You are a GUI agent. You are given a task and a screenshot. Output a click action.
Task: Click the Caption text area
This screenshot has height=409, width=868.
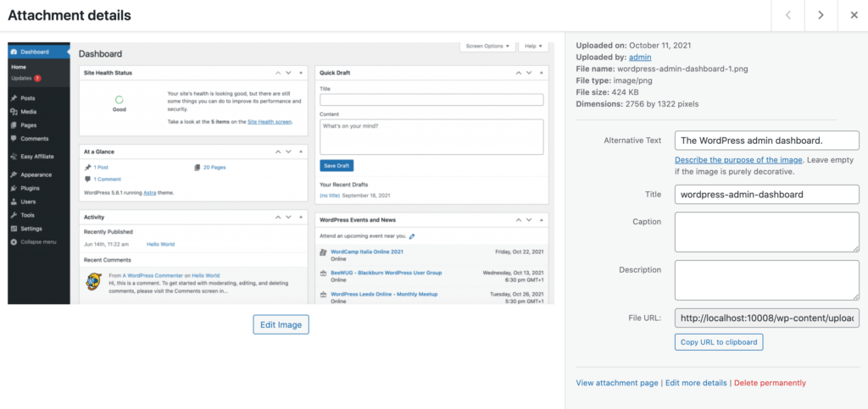click(x=766, y=232)
